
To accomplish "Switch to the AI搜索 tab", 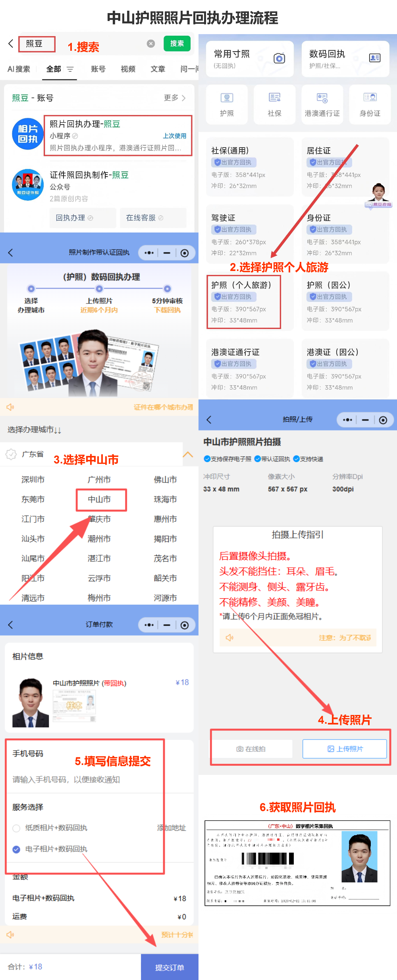I will pos(19,69).
